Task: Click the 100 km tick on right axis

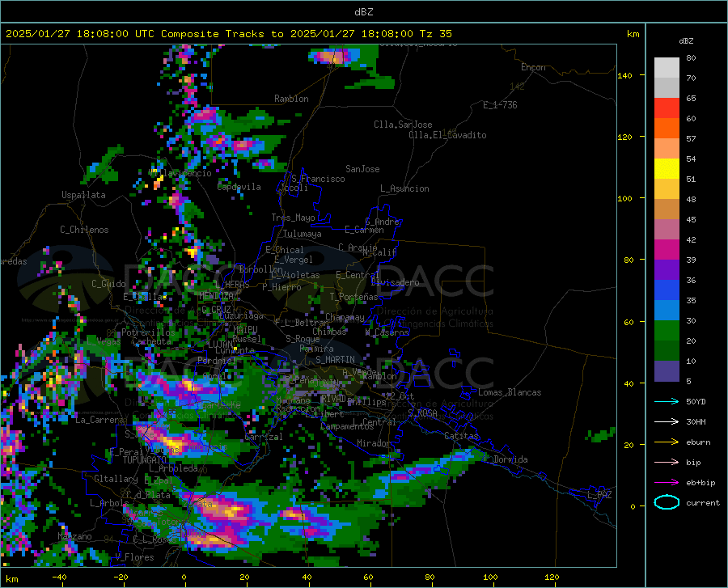Action: pos(624,199)
